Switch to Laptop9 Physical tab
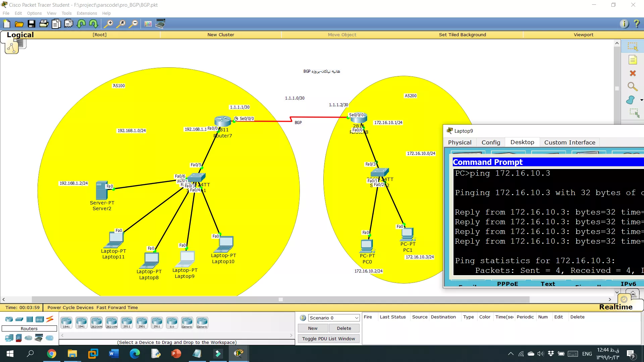Screen dimensions: 644x362 point(460,142)
